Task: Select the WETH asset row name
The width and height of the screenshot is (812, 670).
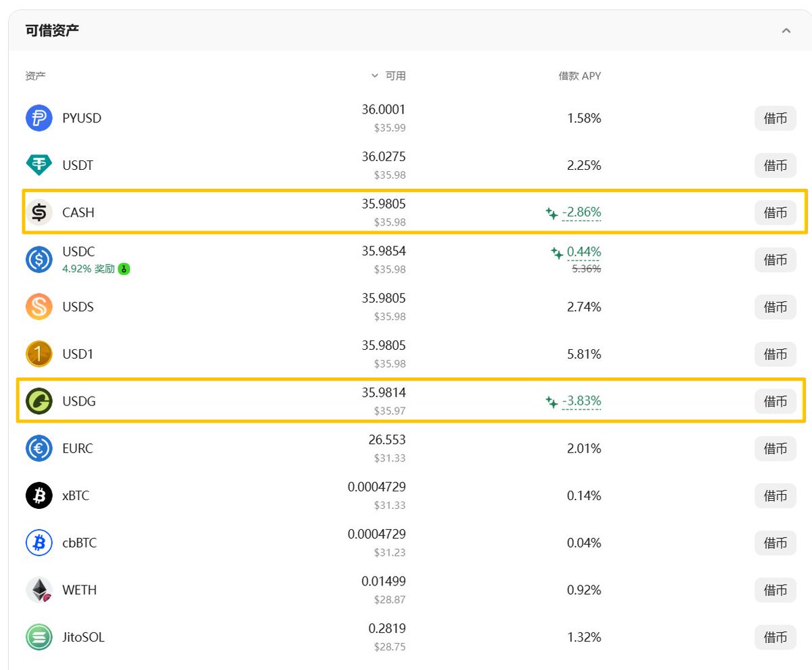Action: click(x=79, y=590)
